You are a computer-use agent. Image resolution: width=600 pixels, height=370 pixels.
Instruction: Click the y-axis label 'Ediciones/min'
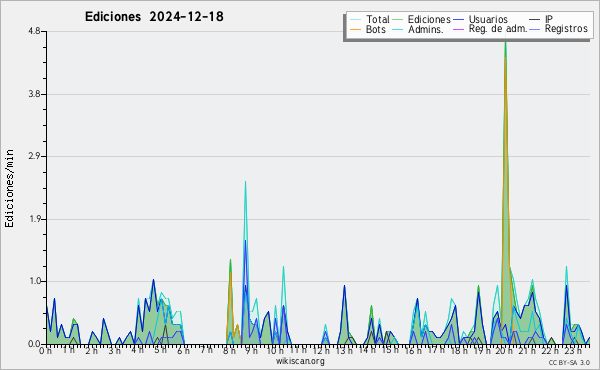pos(9,188)
